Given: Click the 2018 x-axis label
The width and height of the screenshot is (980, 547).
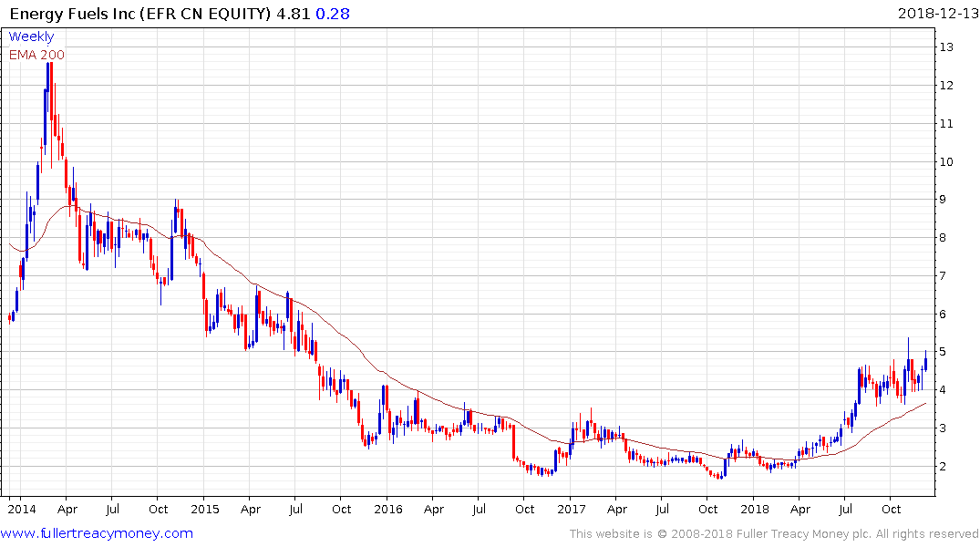Looking at the screenshot, I should (x=755, y=509).
